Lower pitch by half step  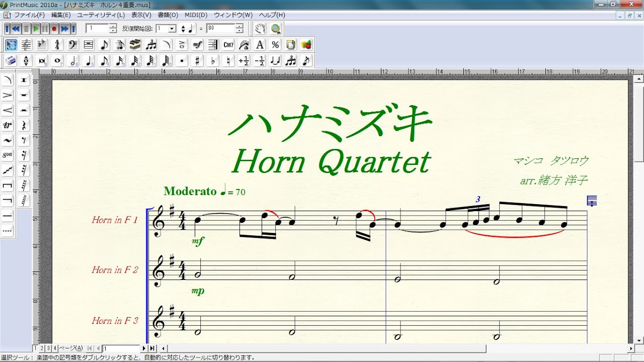click(x=260, y=61)
